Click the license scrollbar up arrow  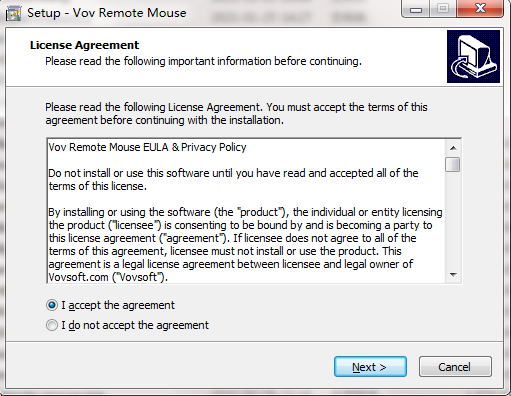(x=453, y=148)
